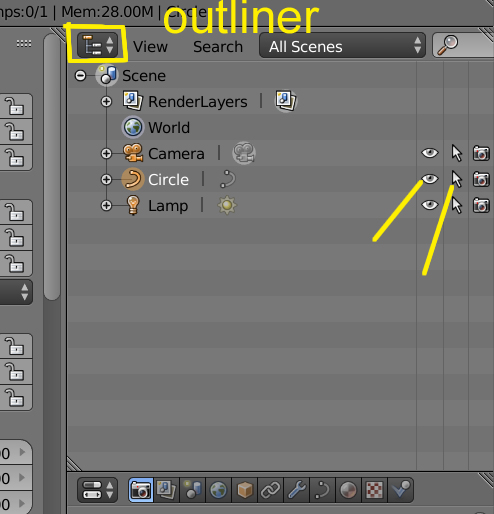Click the left panel grip dots

click(x=24, y=43)
